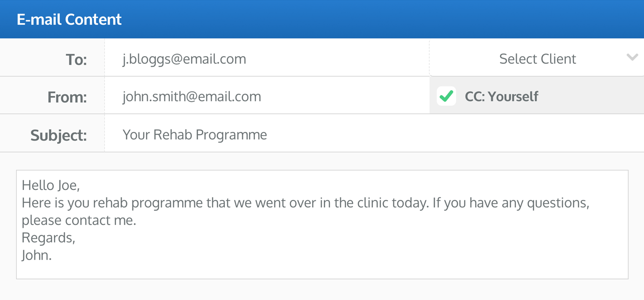Click the "To:" field label
Viewport: 644px width, 300px height.
[x=76, y=60]
